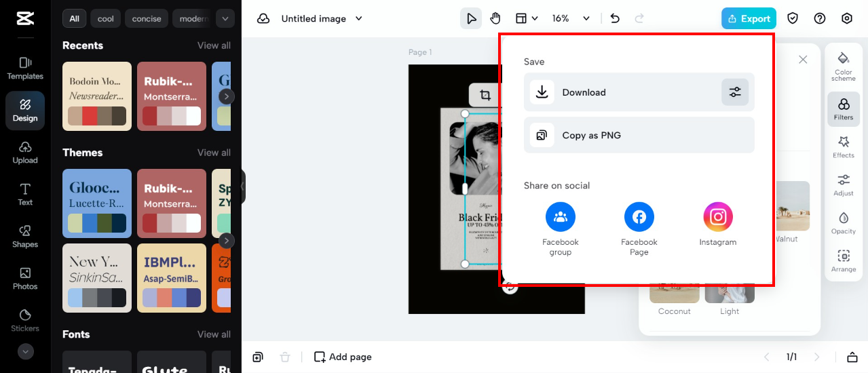Screen dimensions: 868x373
Task: Click the crop tool on the canvas
Action: click(x=485, y=96)
